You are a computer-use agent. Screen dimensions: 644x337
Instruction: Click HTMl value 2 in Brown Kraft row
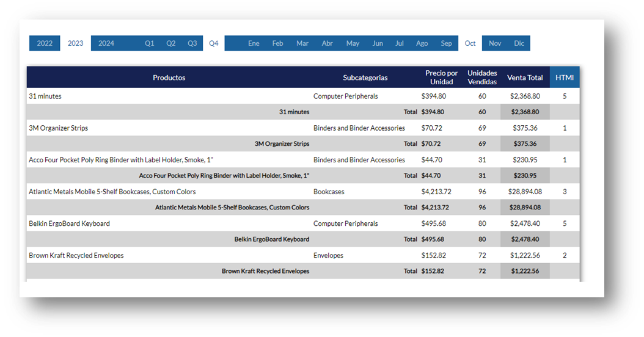565,255
